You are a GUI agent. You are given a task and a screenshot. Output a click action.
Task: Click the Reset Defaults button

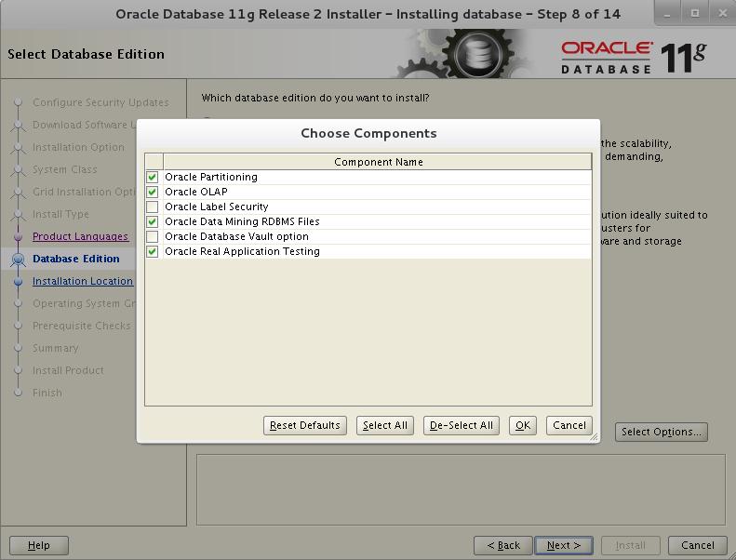point(305,426)
